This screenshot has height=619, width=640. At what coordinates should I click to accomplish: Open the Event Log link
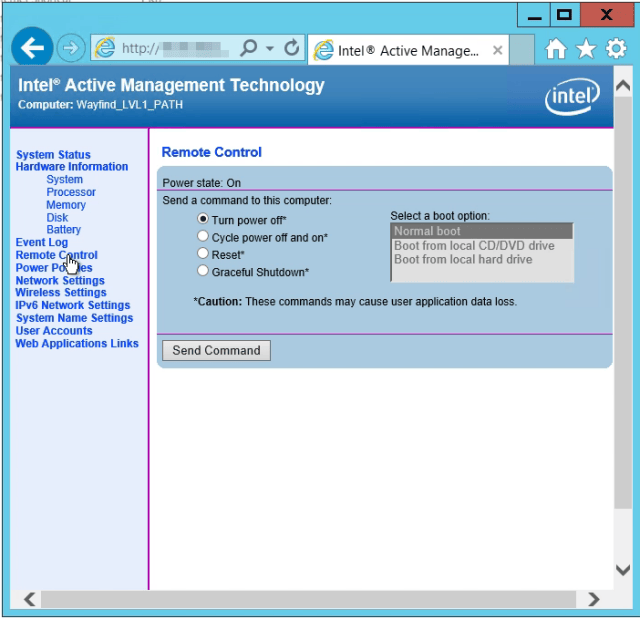point(42,242)
